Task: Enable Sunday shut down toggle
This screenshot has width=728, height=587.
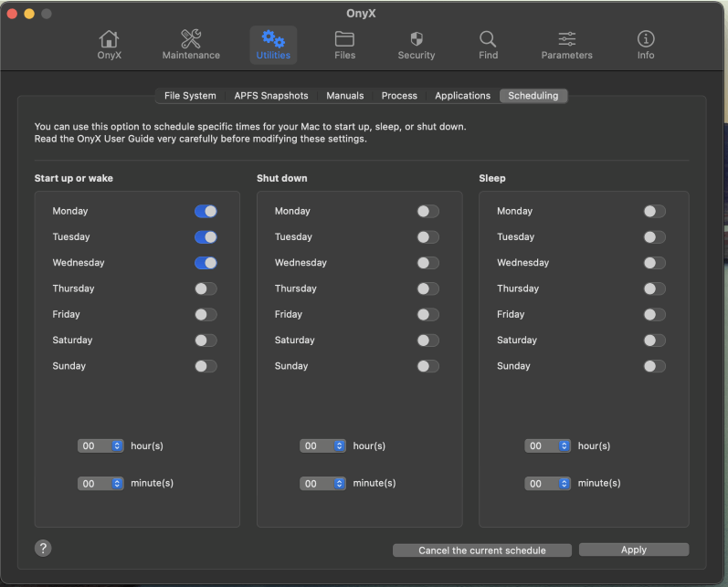Action: (x=428, y=366)
